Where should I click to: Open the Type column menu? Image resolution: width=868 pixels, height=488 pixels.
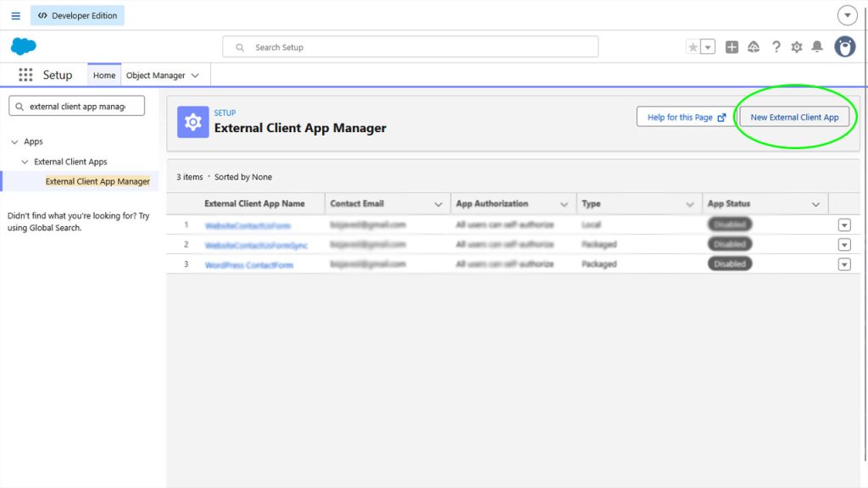[690, 204]
